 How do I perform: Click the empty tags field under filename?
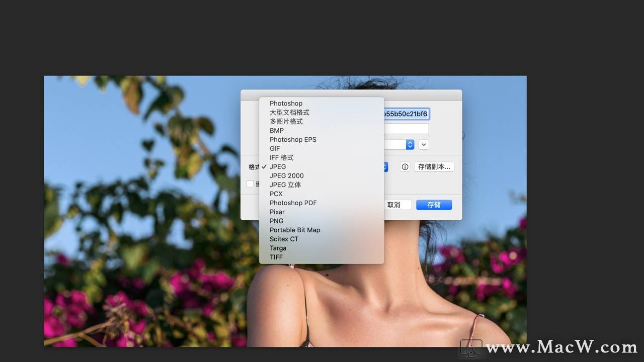click(407, 129)
